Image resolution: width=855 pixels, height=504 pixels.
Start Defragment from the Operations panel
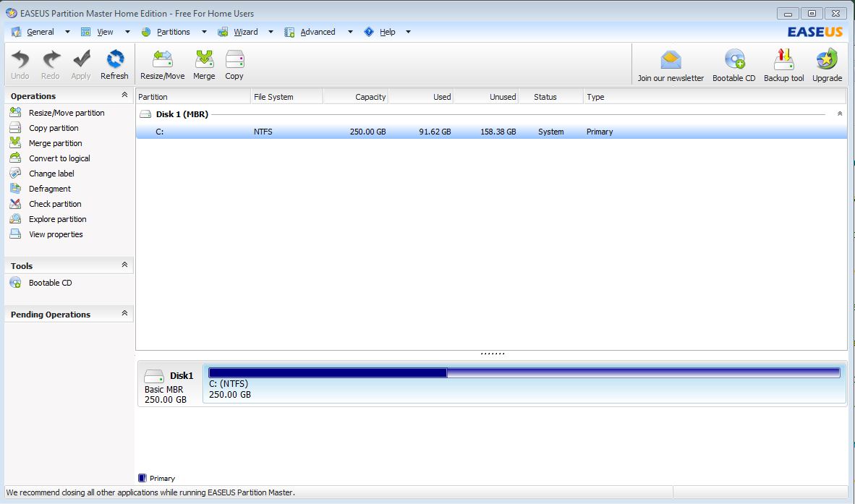pos(50,189)
